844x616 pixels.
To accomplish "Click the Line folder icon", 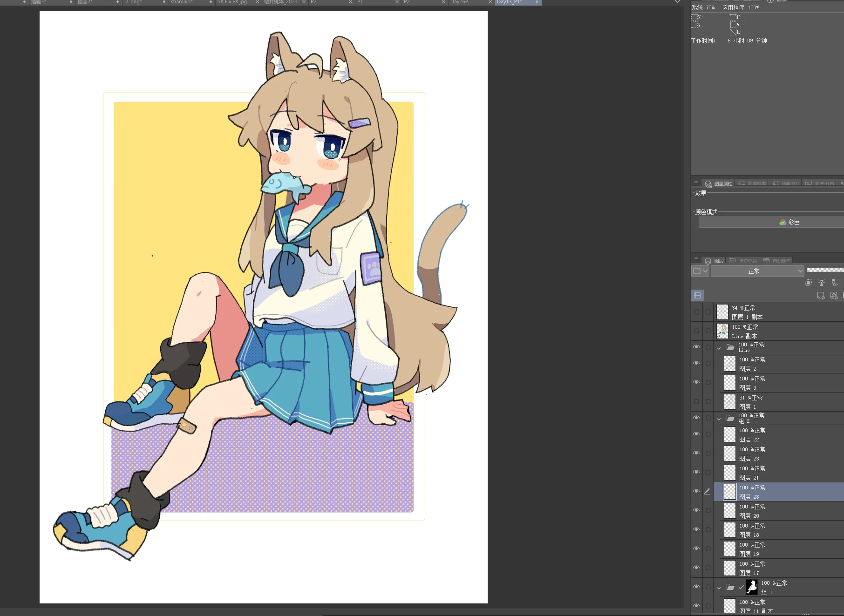I will click(730, 347).
